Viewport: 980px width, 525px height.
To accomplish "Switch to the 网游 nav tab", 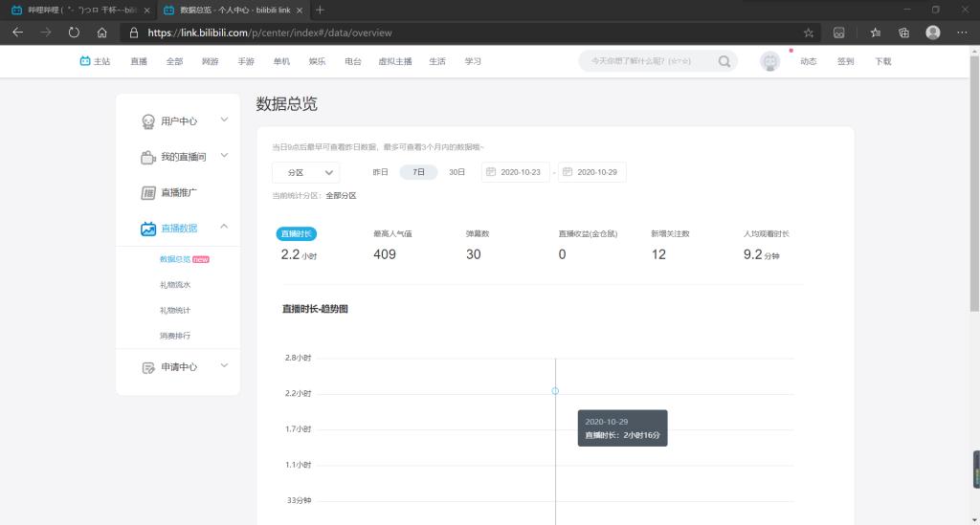I will point(210,61).
